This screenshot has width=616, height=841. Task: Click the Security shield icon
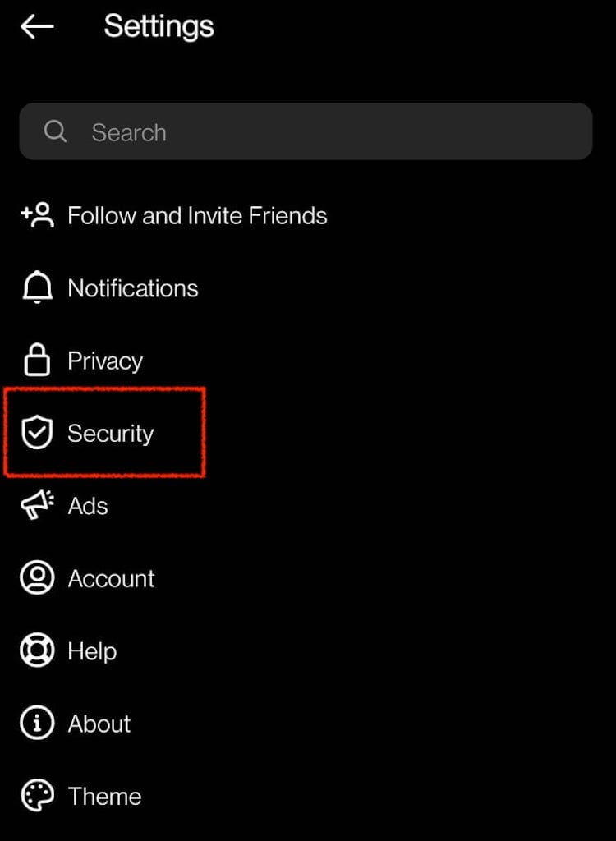click(37, 433)
